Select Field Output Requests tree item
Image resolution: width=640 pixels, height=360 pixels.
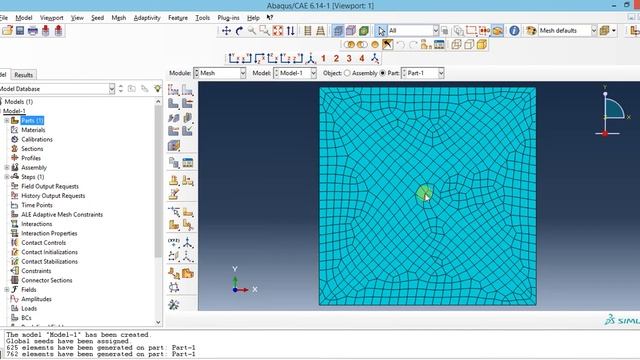pyautogui.click(x=50, y=187)
